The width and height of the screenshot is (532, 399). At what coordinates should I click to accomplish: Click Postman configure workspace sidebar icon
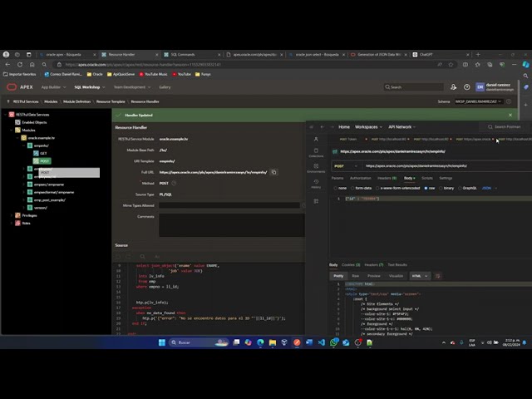[316, 201]
